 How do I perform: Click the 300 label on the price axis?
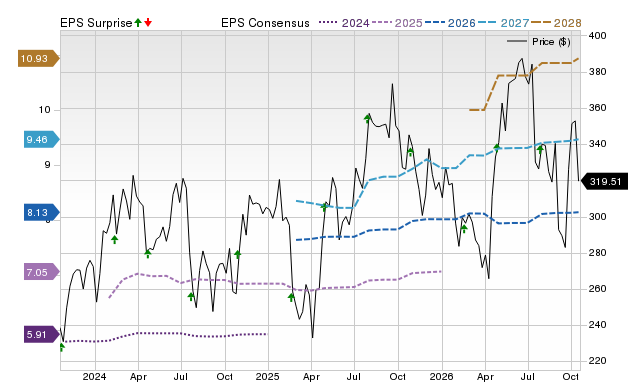pyautogui.click(x=597, y=216)
